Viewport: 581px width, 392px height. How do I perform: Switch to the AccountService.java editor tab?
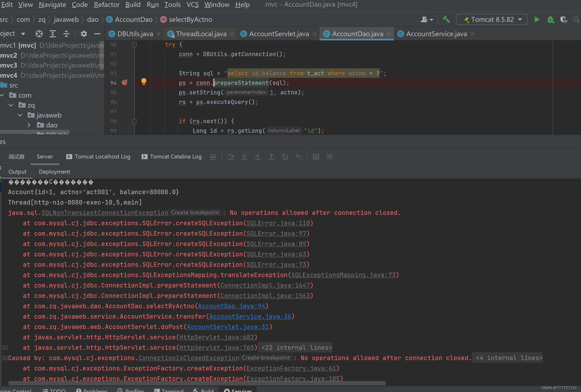(x=436, y=34)
